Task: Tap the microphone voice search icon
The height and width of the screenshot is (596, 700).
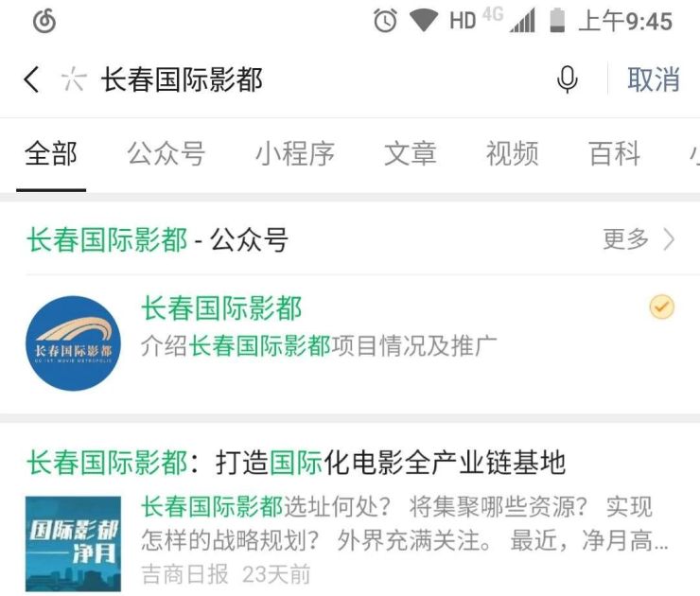Action: 568,79
